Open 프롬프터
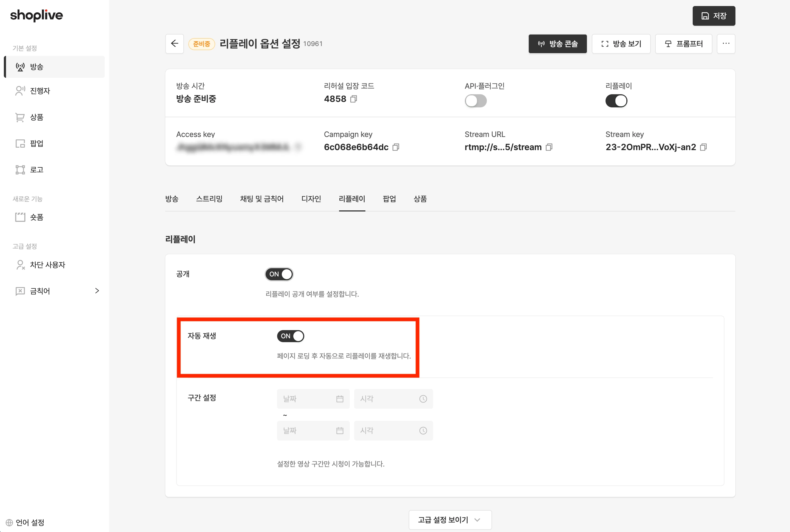This screenshot has width=790, height=532. point(683,44)
